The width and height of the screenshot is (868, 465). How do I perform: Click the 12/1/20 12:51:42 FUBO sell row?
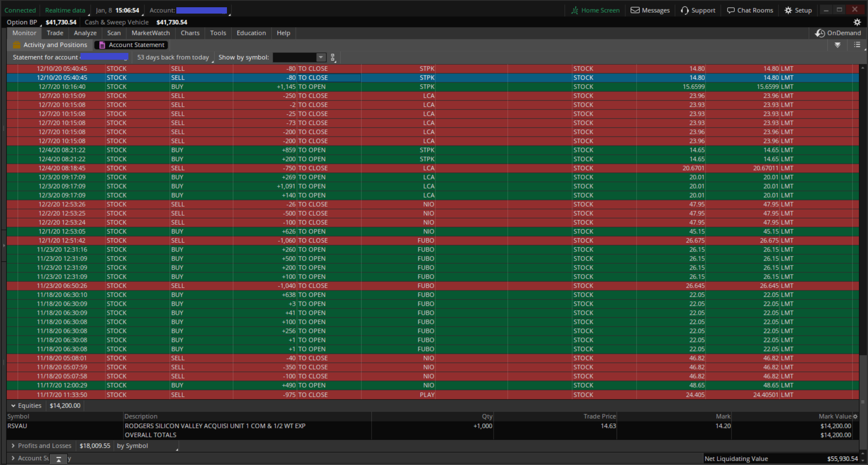click(433, 241)
